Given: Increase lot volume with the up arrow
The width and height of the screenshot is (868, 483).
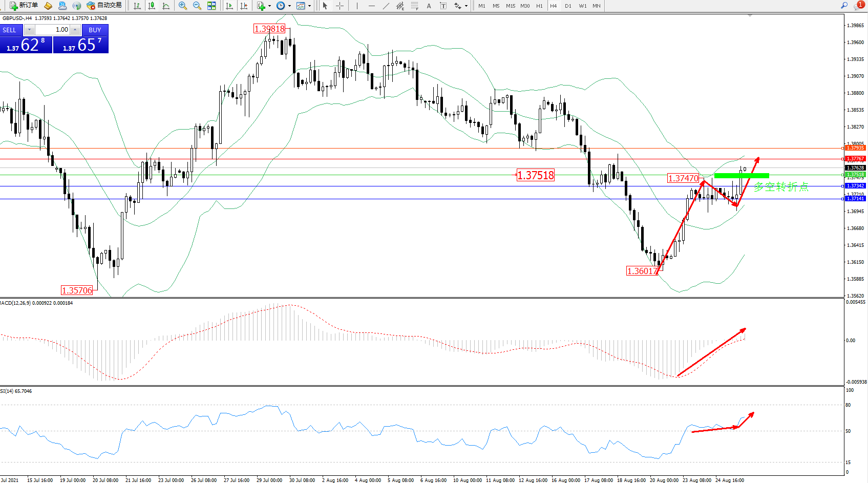Looking at the screenshot, I should (75, 30).
